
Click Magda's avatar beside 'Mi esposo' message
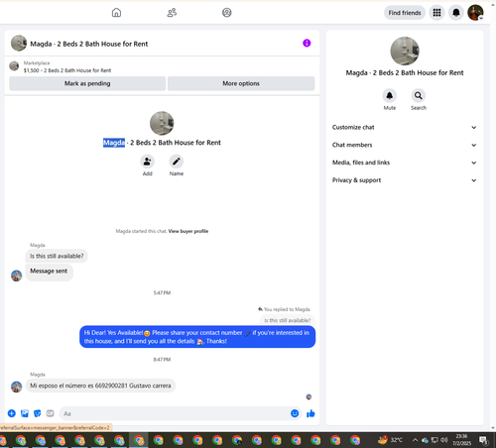[x=17, y=387]
